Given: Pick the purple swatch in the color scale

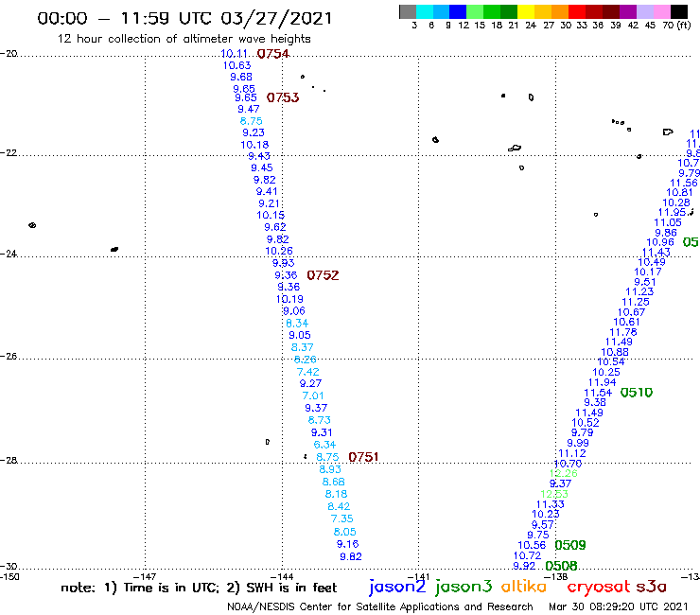Looking at the screenshot, I should point(628,11).
